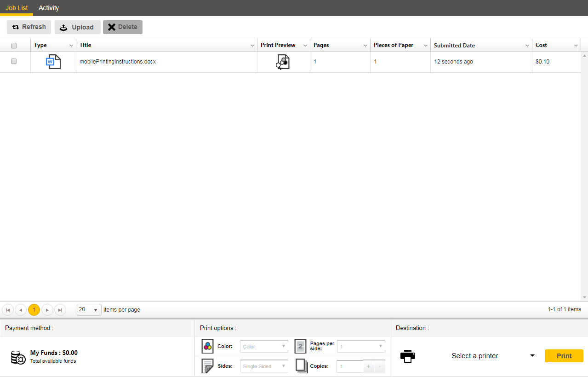This screenshot has height=377, width=588.
Task: Check the select-all checkbox in the header
Action: coord(14,45)
